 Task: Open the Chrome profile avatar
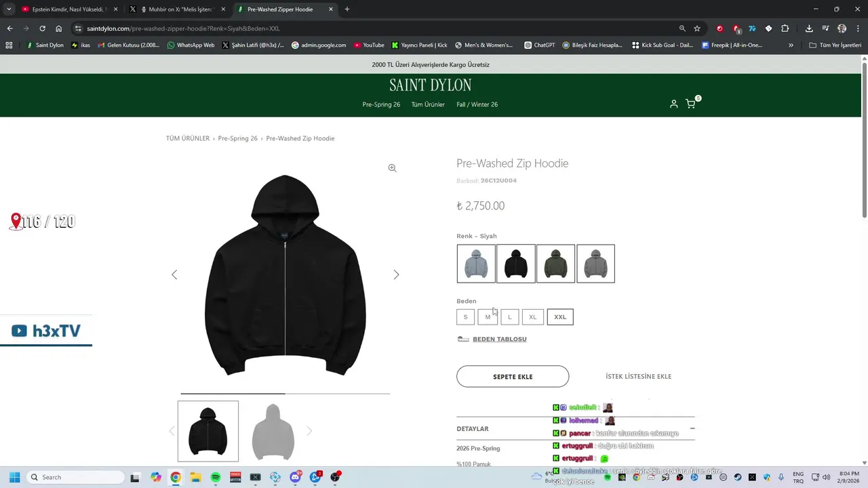842,28
